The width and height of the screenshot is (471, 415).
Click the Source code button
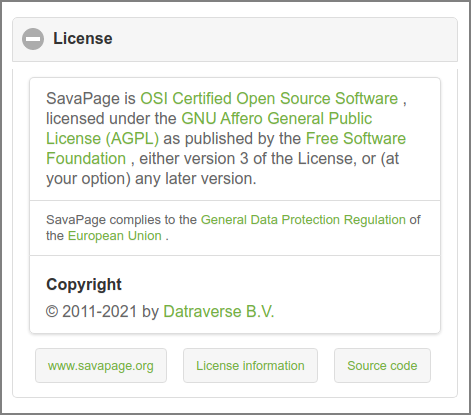point(382,366)
